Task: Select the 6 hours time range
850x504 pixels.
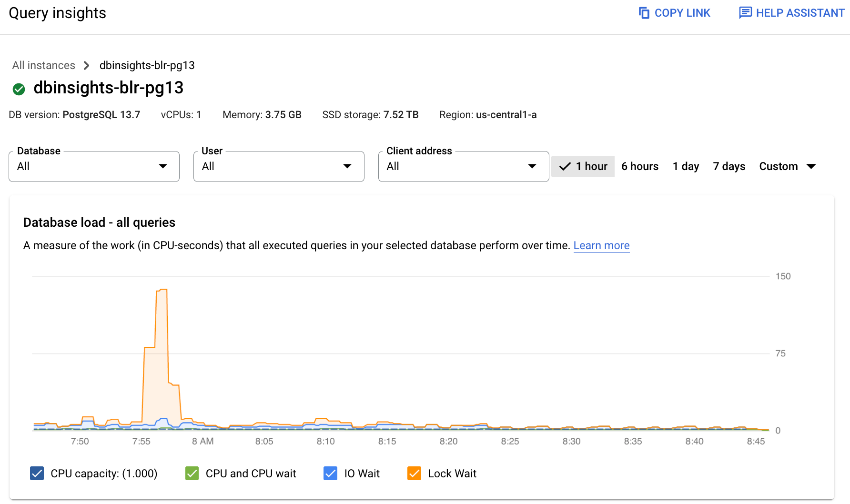Action: 640,166
